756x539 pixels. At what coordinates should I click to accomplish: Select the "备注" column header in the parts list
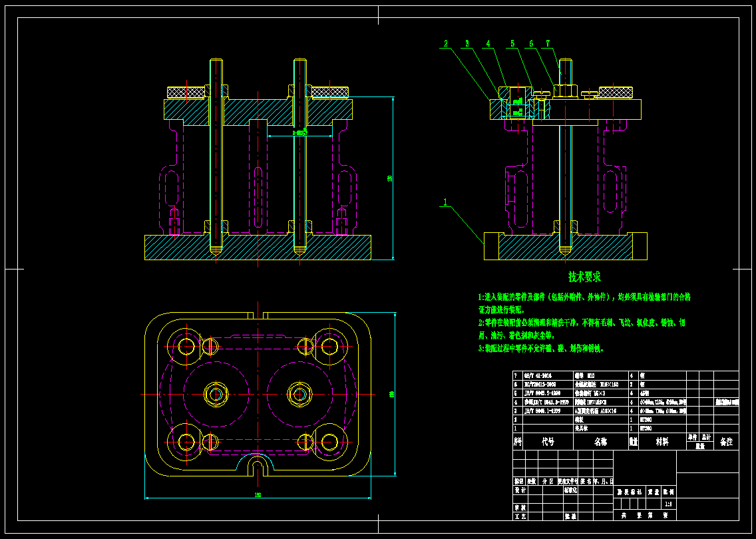pos(726,442)
